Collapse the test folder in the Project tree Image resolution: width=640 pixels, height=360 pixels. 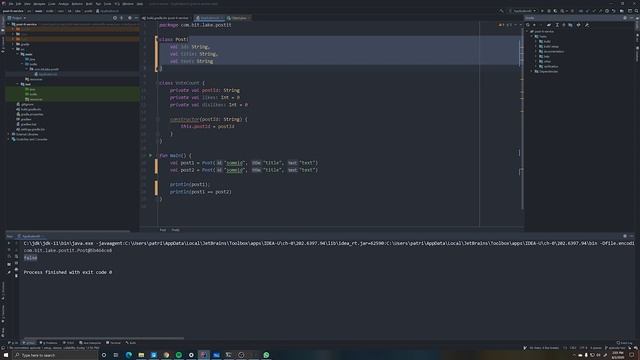click(18, 84)
